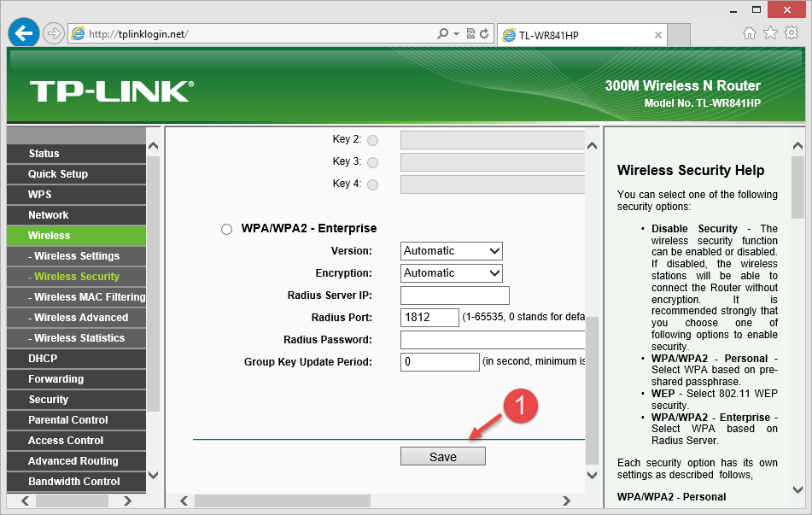This screenshot has width=812, height=515.
Task: Open the browser Tools gear icon
Action: click(x=792, y=33)
